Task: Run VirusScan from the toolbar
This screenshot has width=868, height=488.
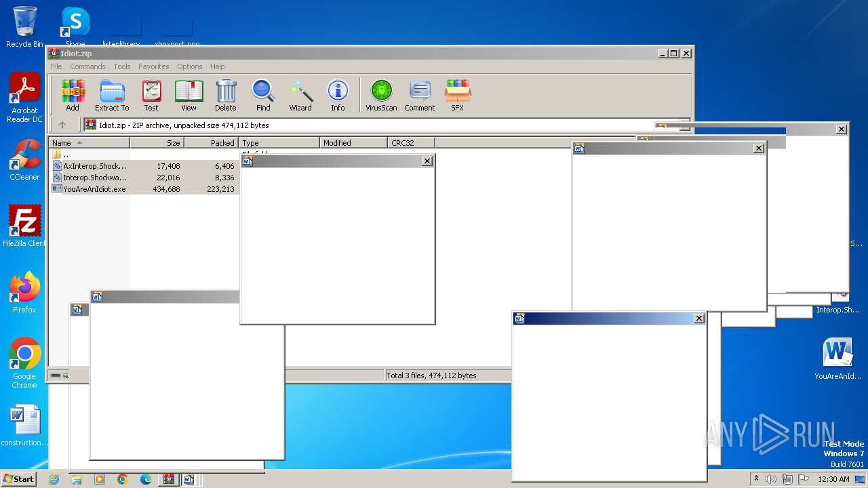Action: (381, 95)
